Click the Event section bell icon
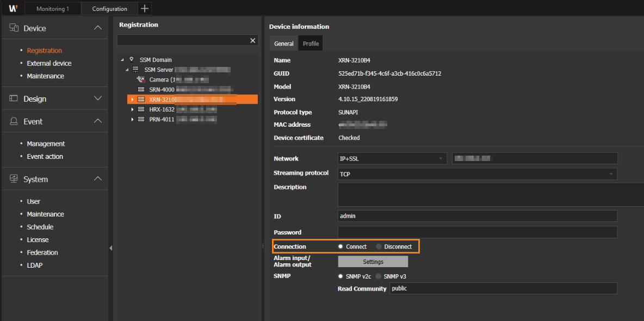Viewport: 644px width, 321px height. tap(14, 121)
